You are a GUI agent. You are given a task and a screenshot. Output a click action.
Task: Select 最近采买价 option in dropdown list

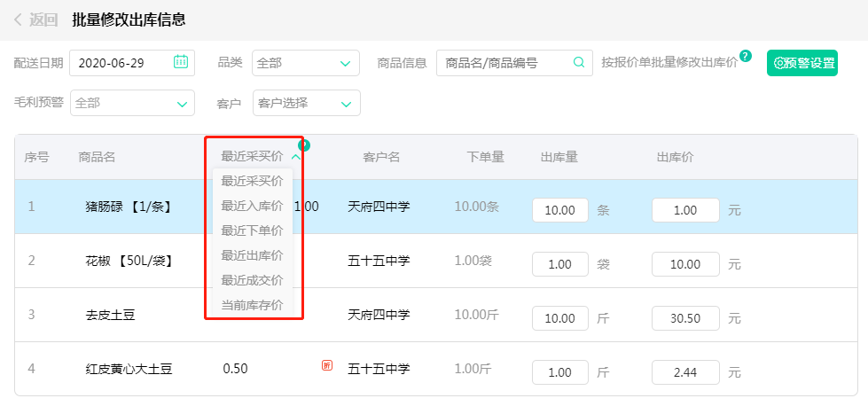pos(252,181)
